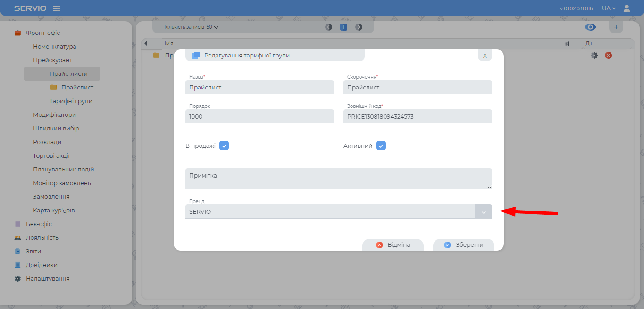The height and width of the screenshot is (309, 644).
Task: Click the Примітка text area
Action: 338,179
